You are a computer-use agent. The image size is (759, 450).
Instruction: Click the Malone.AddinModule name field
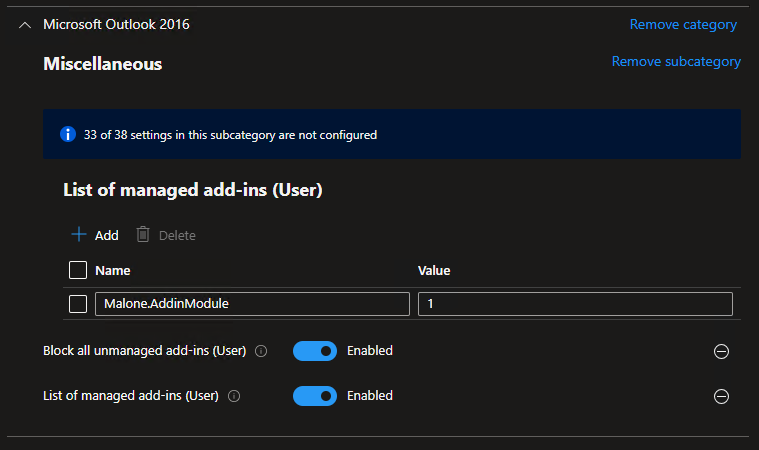(x=252, y=304)
